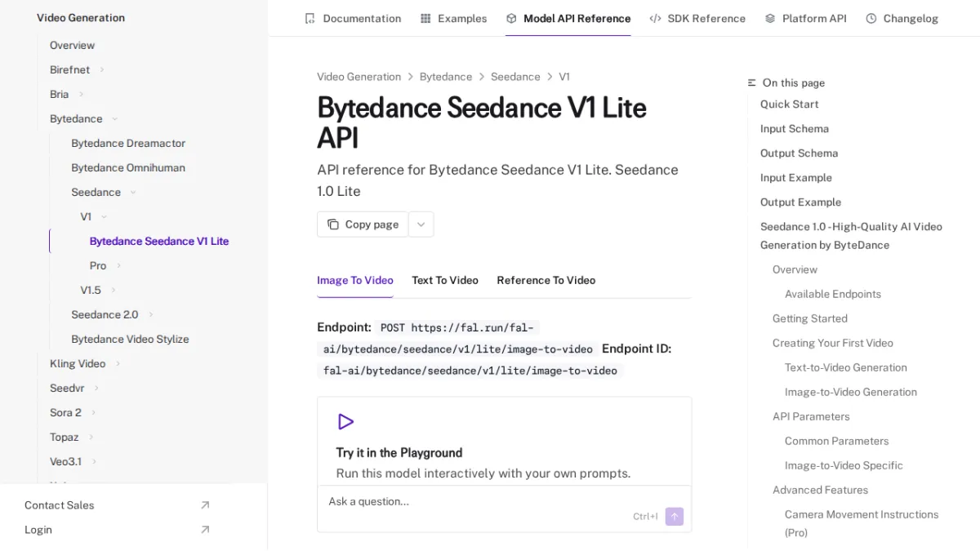Viewport: 980px width, 551px height.
Task: Jump to Output Example in page outline
Action: [801, 202]
